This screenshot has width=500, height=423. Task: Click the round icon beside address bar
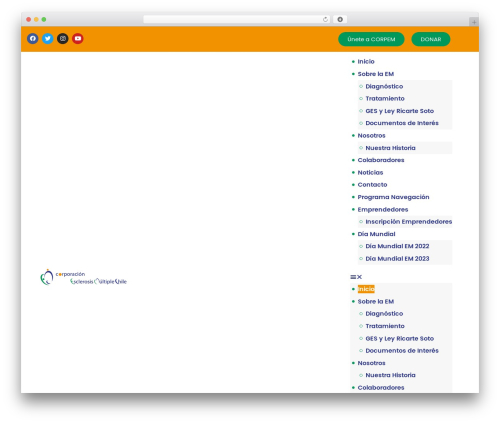(x=340, y=19)
